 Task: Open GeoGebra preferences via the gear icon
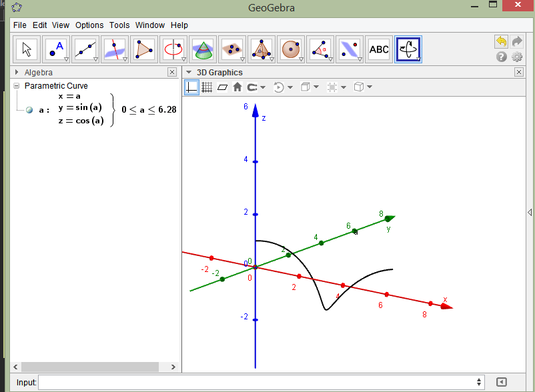coord(516,57)
